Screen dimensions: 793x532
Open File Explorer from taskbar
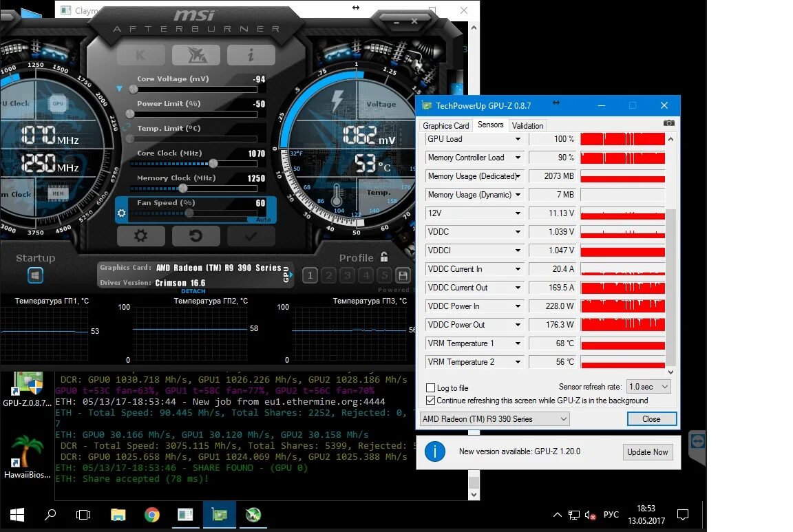(x=118, y=515)
